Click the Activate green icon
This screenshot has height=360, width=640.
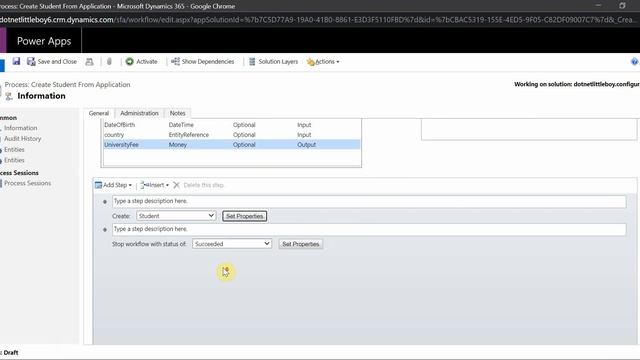130,62
